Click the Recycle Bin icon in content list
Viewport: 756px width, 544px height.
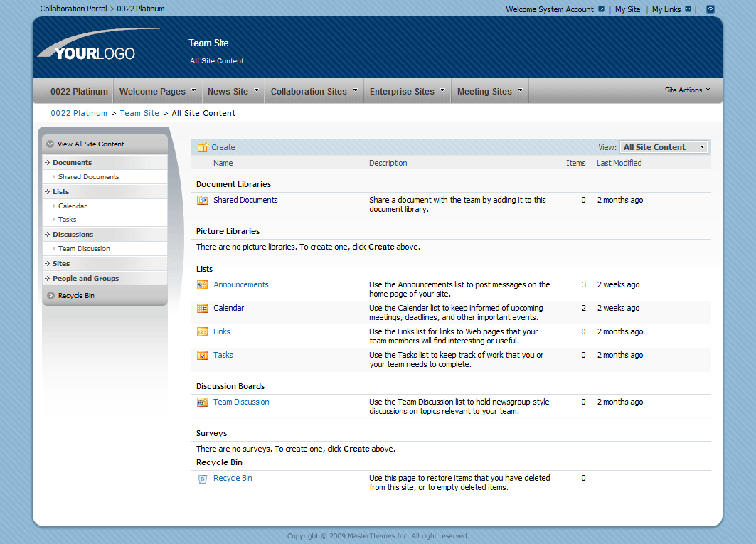click(x=203, y=479)
